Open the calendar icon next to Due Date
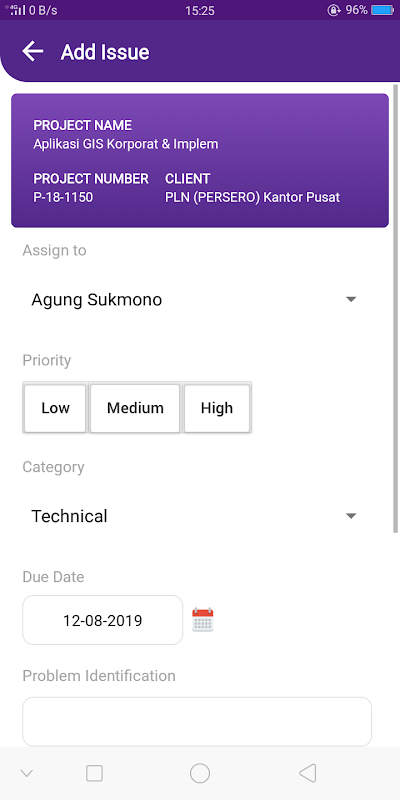The image size is (400, 800). point(203,620)
